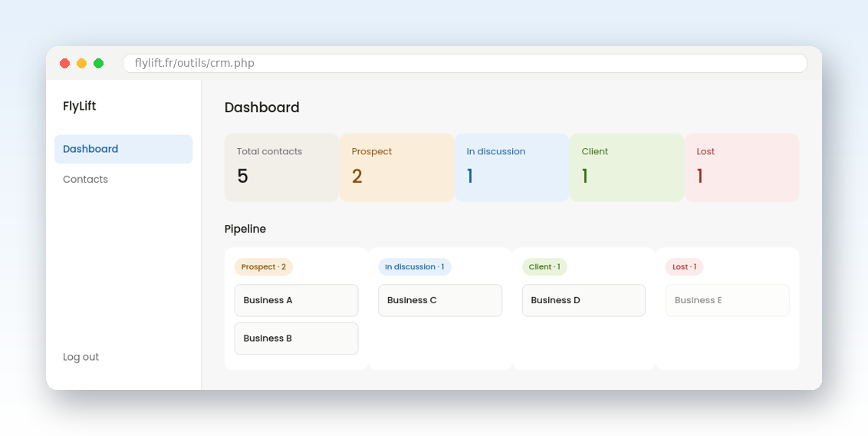Click the Log out link

pos(81,357)
